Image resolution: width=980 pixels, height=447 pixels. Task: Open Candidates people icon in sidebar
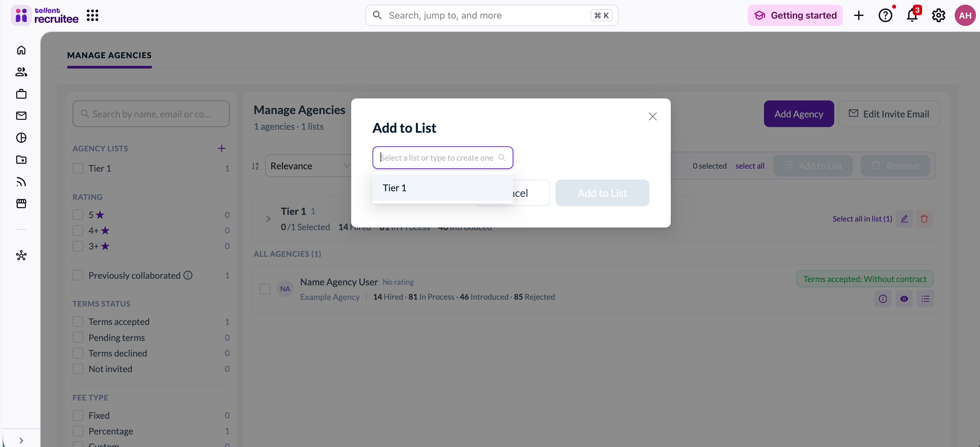click(x=21, y=72)
